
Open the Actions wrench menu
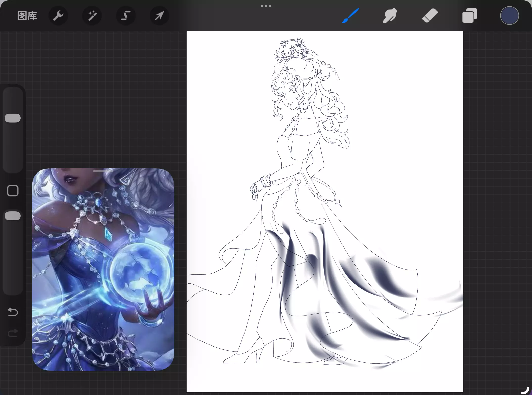(x=58, y=16)
